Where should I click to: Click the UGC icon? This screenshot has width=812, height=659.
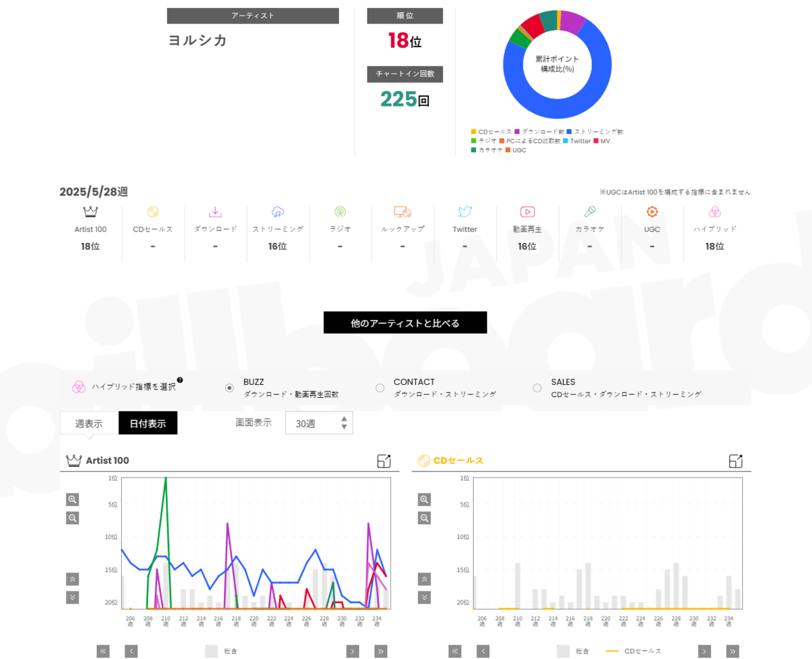(652, 212)
